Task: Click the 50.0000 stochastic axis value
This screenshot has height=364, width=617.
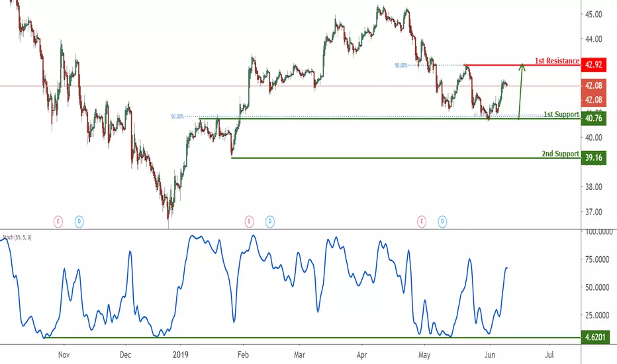Action: [597, 287]
